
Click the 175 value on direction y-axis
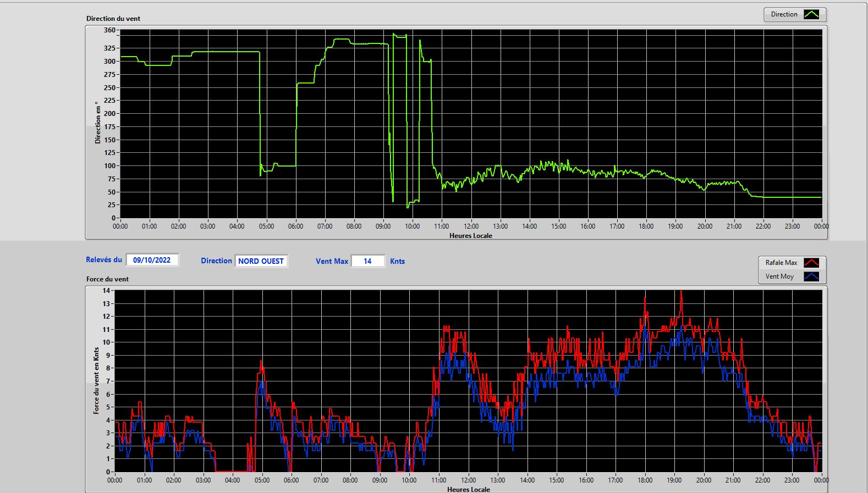pos(109,126)
